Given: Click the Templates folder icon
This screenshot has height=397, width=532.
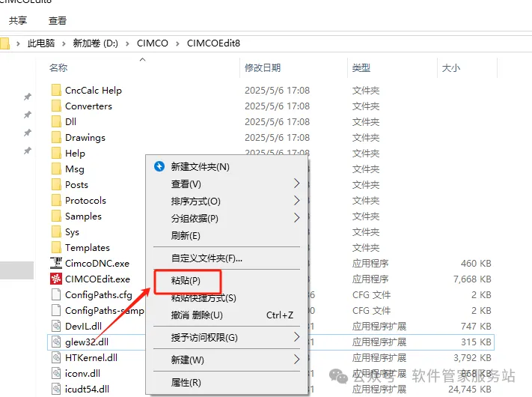Looking at the screenshot, I should click(x=56, y=248).
